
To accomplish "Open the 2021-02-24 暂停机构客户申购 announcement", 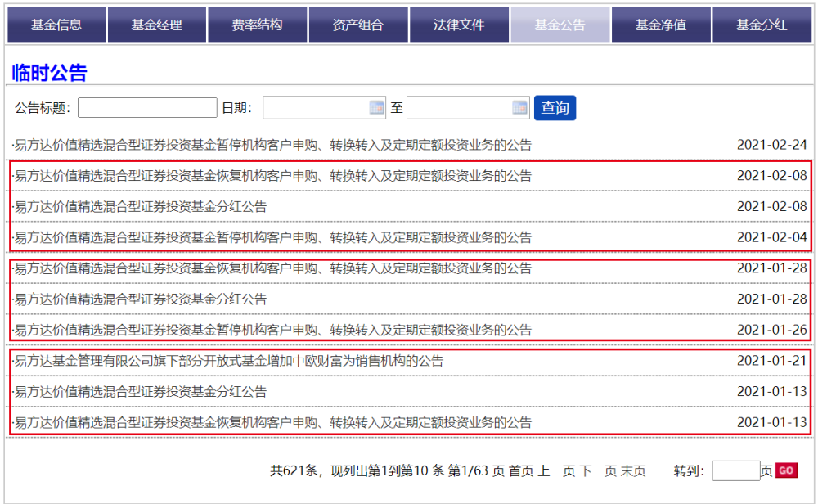I will [x=273, y=145].
